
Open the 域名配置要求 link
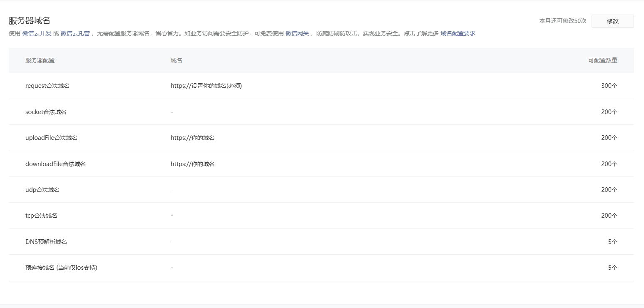tap(458, 33)
